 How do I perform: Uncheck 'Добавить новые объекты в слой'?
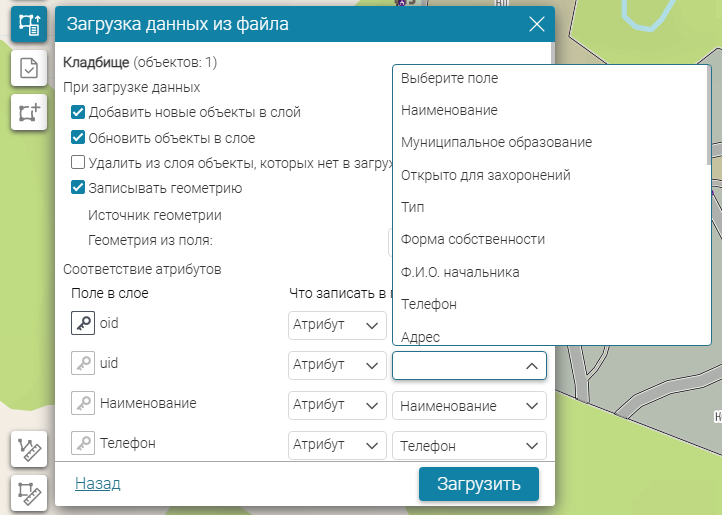[78, 113]
